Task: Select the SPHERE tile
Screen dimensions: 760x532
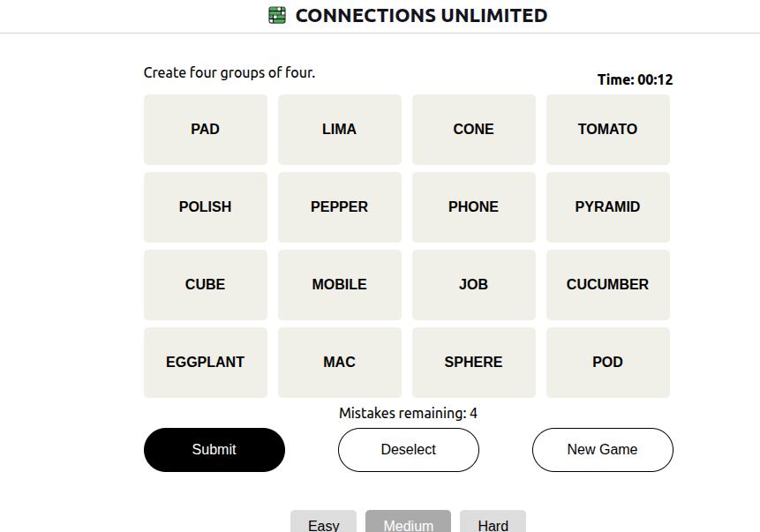Action: pos(474,363)
